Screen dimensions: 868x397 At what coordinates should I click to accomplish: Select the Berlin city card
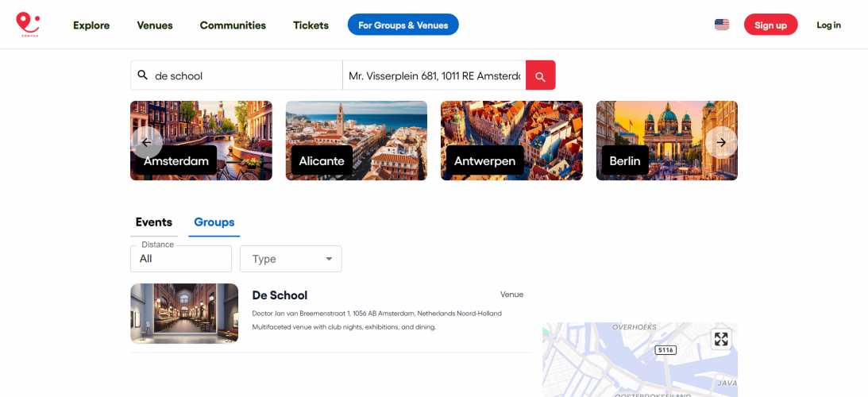point(667,141)
